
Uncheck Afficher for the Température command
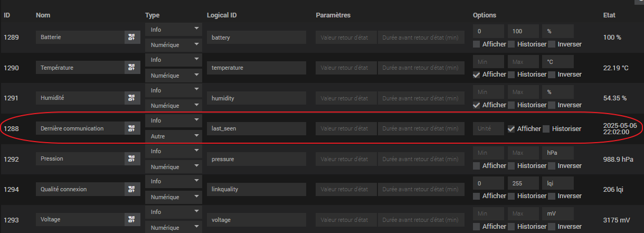click(x=476, y=74)
